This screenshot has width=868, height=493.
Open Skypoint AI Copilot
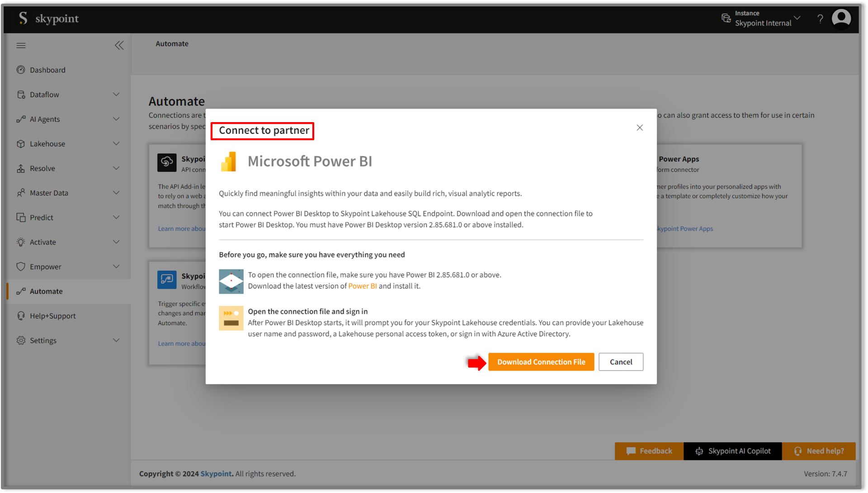pyautogui.click(x=732, y=451)
